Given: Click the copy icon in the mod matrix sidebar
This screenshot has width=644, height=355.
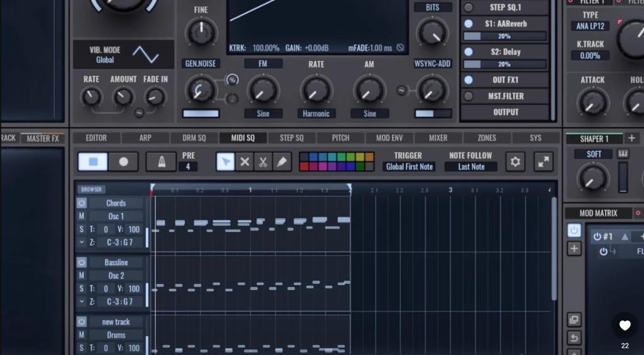Looking at the screenshot, I should [574, 319].
